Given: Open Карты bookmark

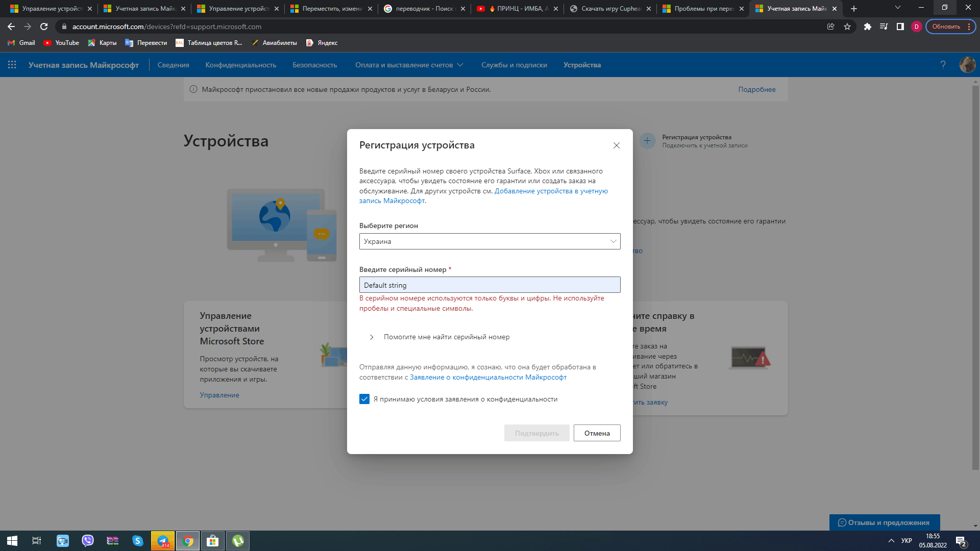Looking at the screenshot, I should pyautogui.click(x=102, y=43).
